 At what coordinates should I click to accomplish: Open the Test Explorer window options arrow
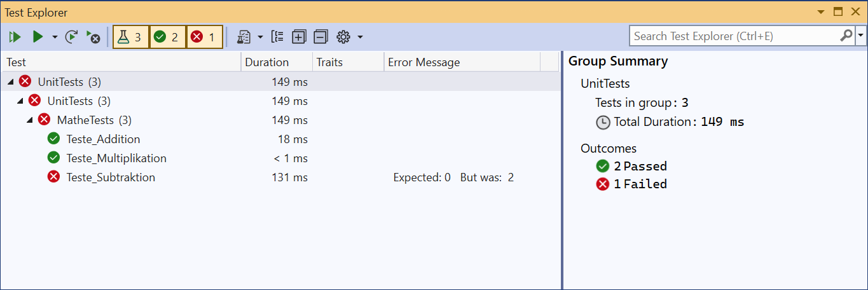(x=820, y=11)
